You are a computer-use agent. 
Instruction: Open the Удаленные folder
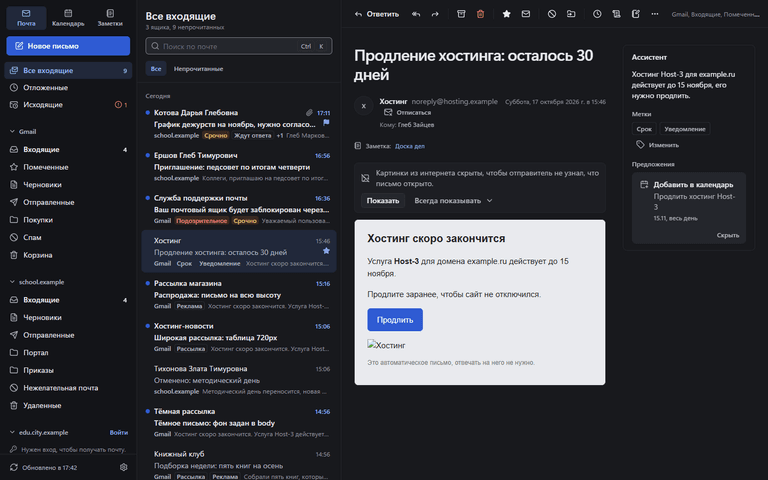68,406
